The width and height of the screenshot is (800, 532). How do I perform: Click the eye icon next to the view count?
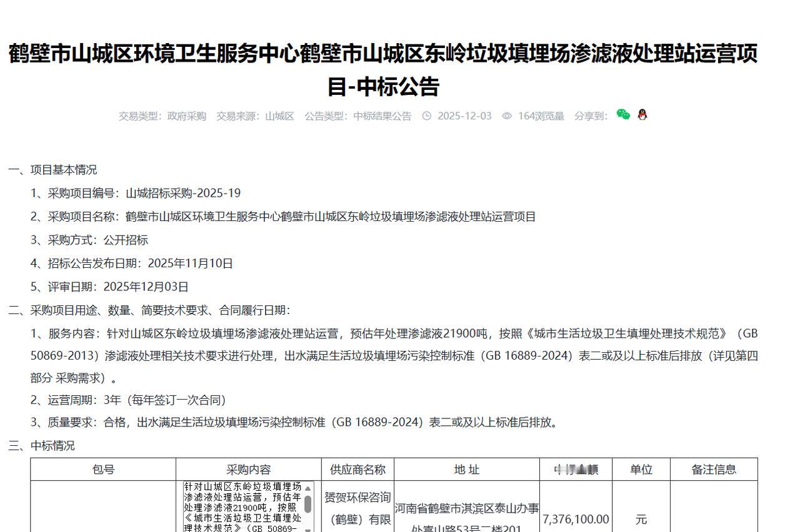click(x=506, y=116)
